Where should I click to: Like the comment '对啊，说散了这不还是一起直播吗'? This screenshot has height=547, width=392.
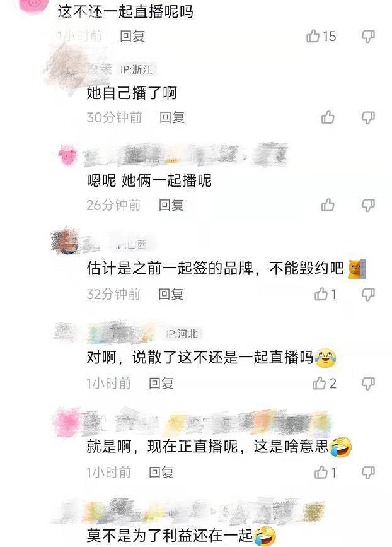tap(319, 384)
